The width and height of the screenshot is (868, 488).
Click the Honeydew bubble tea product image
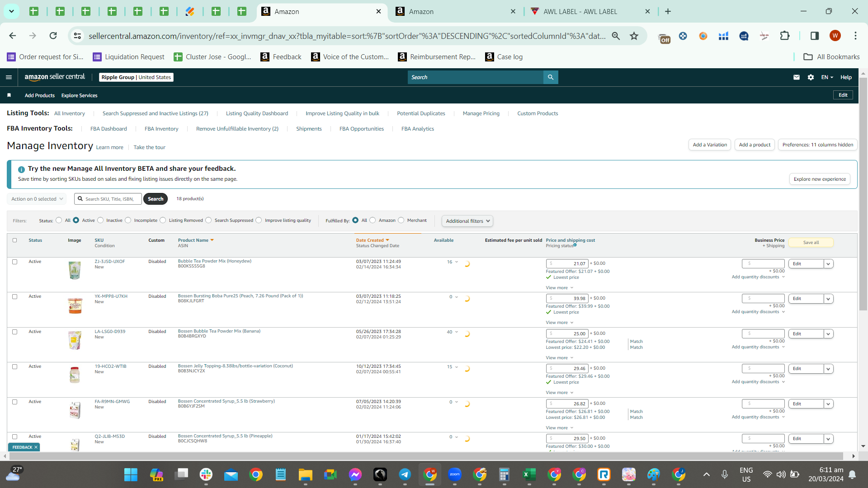75,270
